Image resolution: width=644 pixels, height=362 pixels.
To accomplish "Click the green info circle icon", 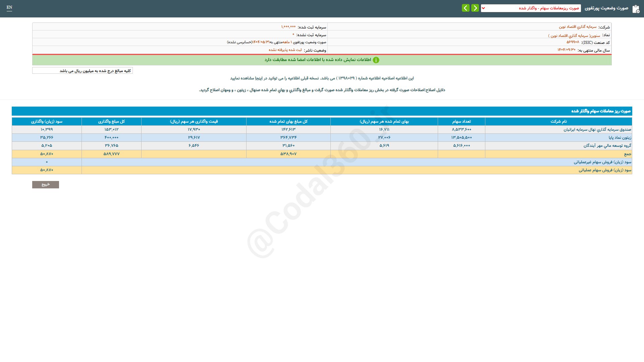I will click(376, 60).
